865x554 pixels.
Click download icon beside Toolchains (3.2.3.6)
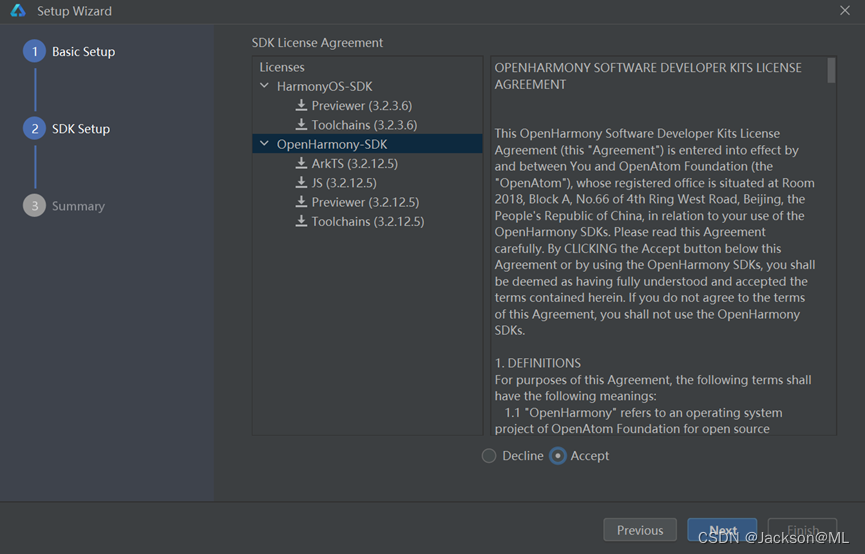(x=301, y=124)
